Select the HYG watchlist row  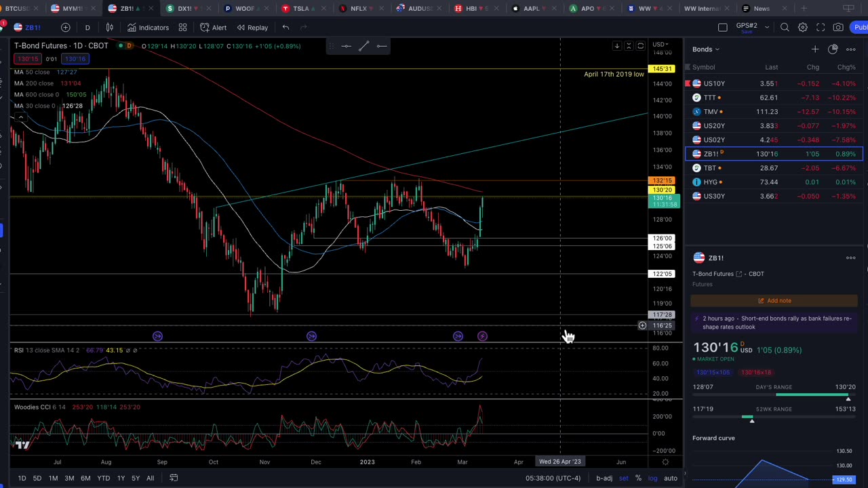point(773,182)
